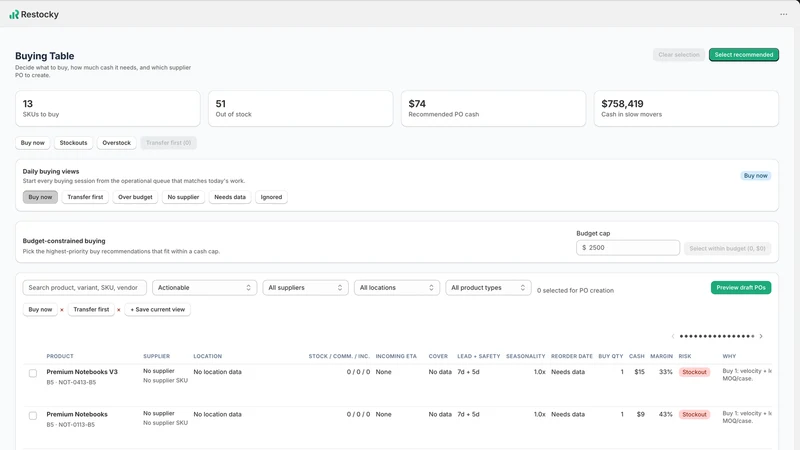Remove the Buy now saved view
Viewport: 800px width, 450px height.
coord(62,310)
